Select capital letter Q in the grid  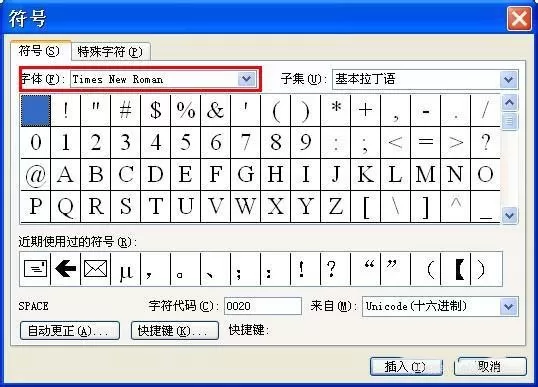[65, 207]
